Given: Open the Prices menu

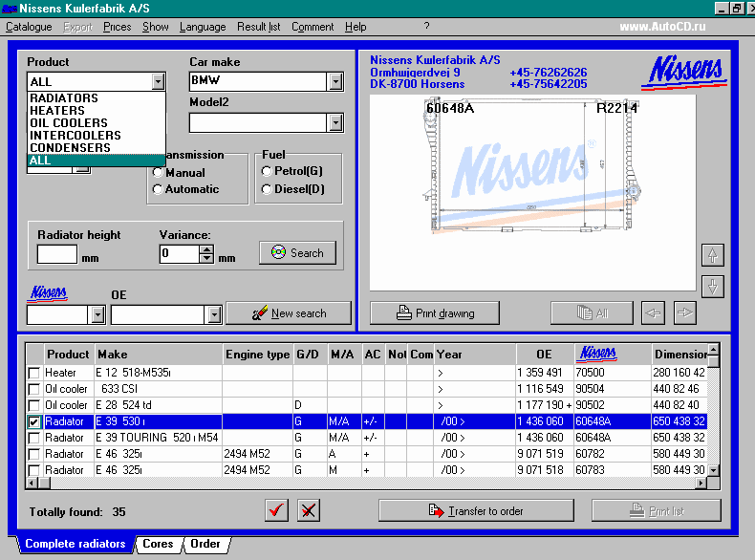Looking at the screenshot, I should pos(117,27).
